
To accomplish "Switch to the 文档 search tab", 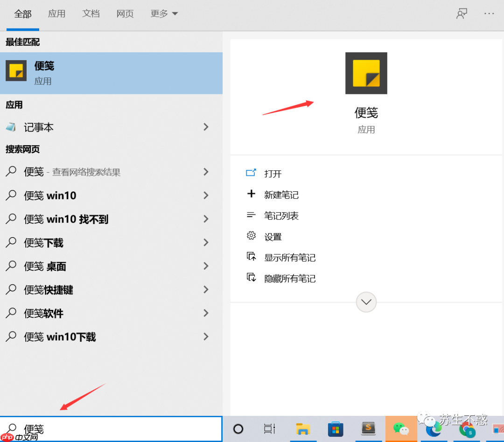I will (x=91, y=14).
